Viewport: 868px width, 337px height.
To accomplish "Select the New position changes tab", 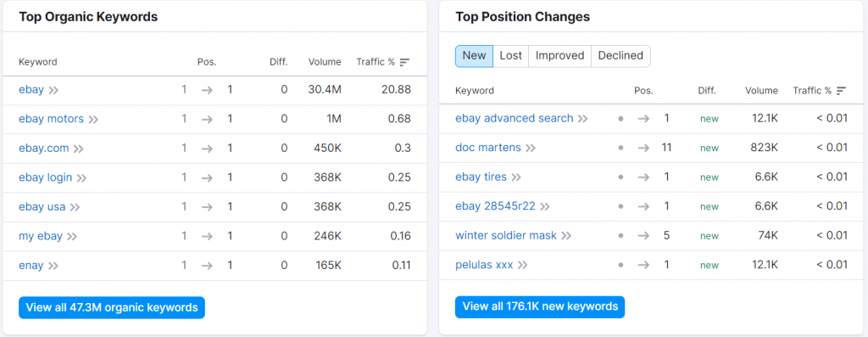I will tap(474, 56).
